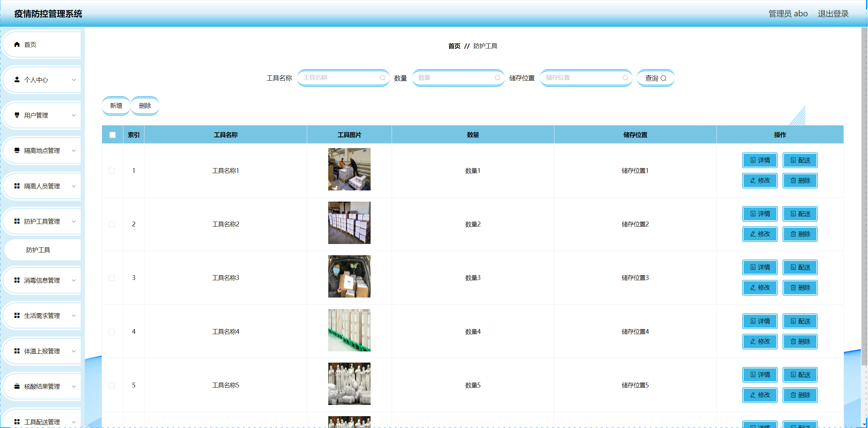868x428 pixels.
Task: Select the 防护工具 submenu item
Action: tap(43, 250)
